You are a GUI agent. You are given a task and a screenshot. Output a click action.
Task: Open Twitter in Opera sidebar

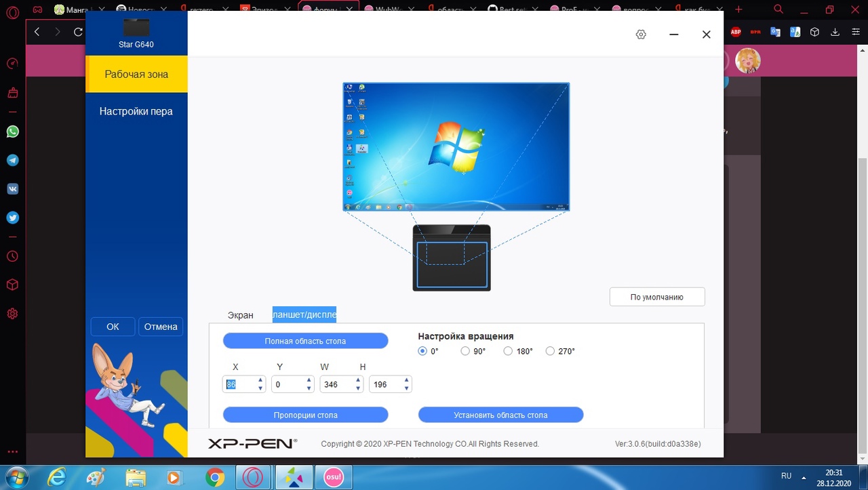tap(12, 218)
